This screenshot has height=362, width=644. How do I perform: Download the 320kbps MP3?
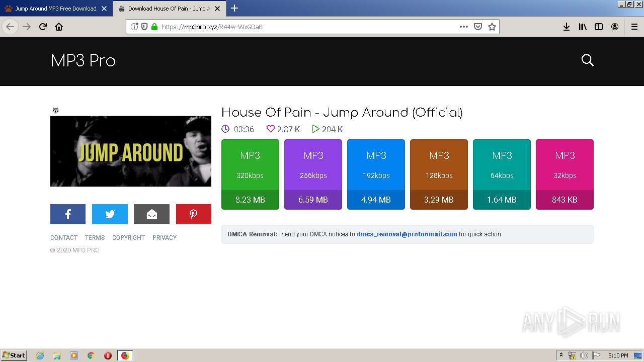point(250,174)
